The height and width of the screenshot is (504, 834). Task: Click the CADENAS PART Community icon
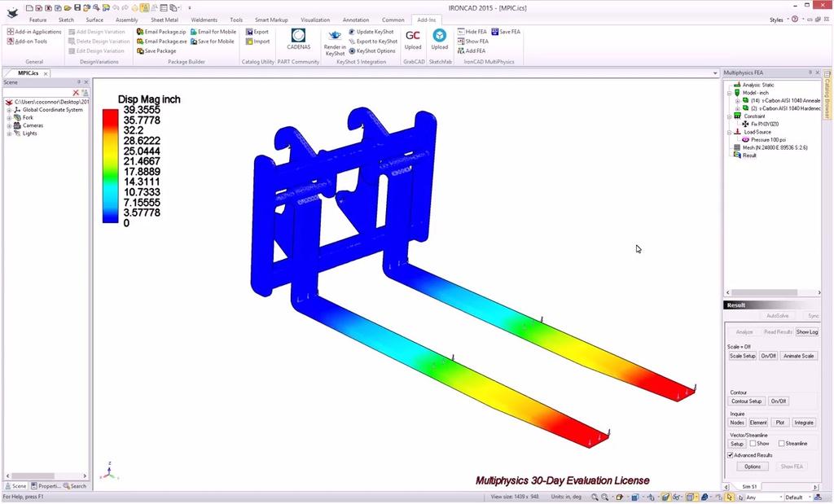point(298,36)
